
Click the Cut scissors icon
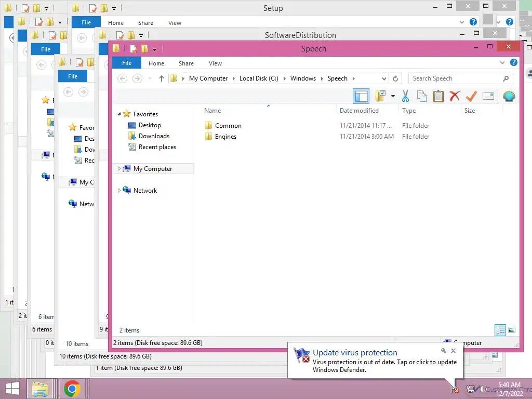(x=405, y=96)
